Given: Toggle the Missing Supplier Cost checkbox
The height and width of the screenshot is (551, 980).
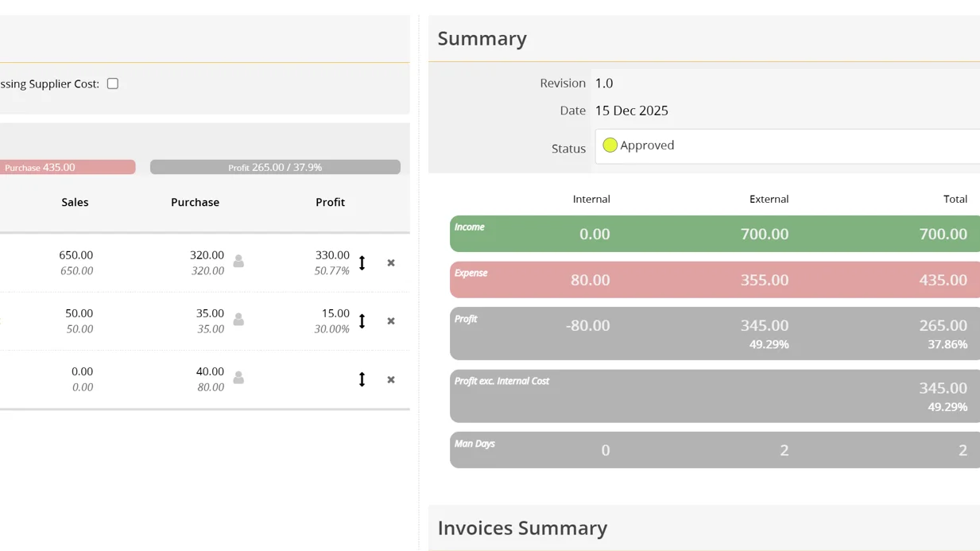Looking at the screenshot, I should click(x=113, y=83).
